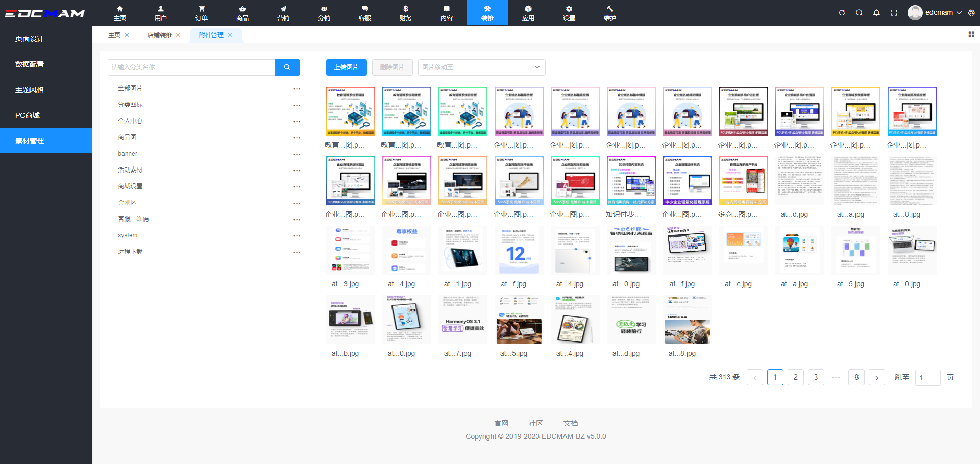The width and height of the screenshot is (980, 464).
Task: Open the notification bell
Action: pos(876,13)
